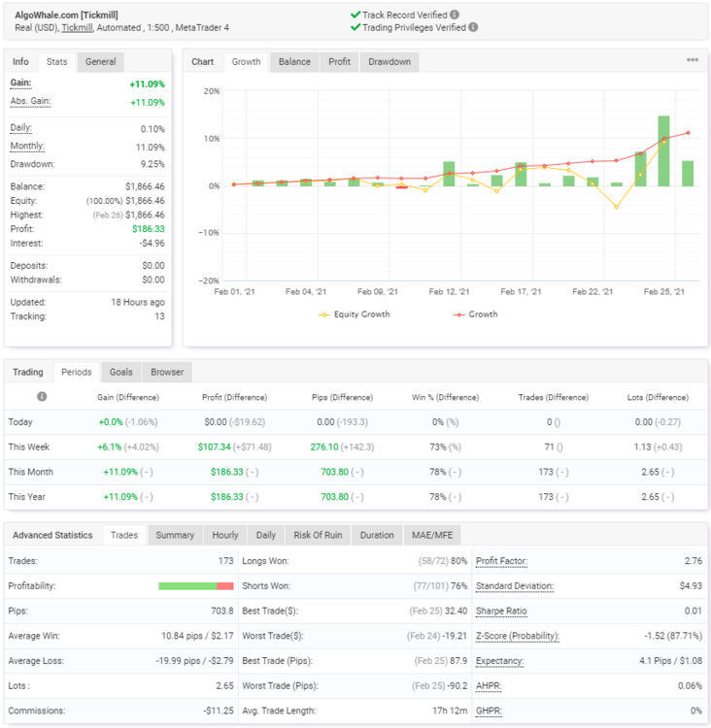Toggle Equity Growth series in chart legend
This screenshot has height=728, width=711.
pos(355,314)
